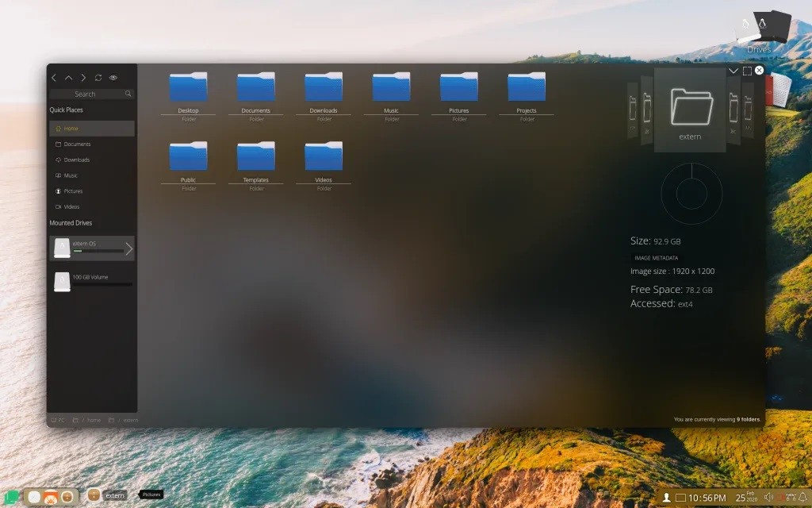The height and width of the screenshot is (508, 812).
Task: Click the magnifier icon in Search
Action: (x=128, y=94)
